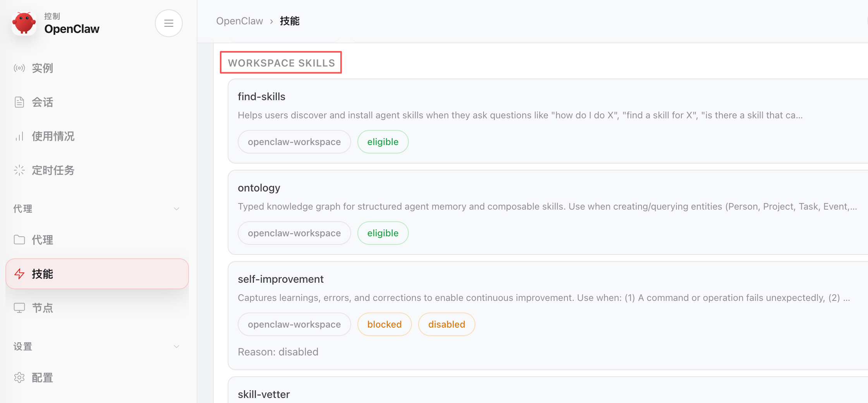Click the bar chart icon beside 使用情况

click(19, 137)
